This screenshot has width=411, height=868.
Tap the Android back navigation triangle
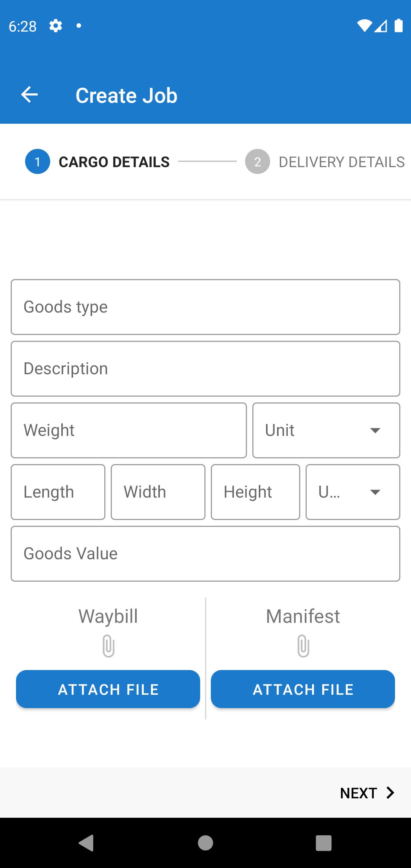86,842
